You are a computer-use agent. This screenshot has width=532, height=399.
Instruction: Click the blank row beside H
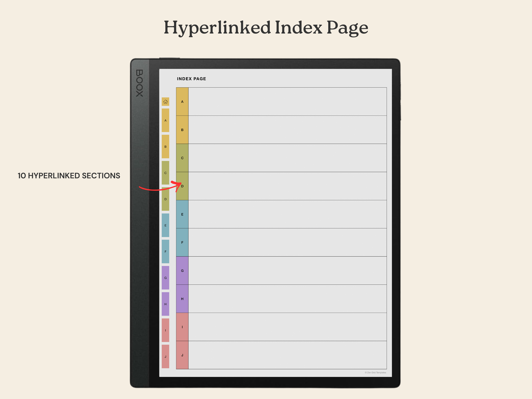click(287, 299)
